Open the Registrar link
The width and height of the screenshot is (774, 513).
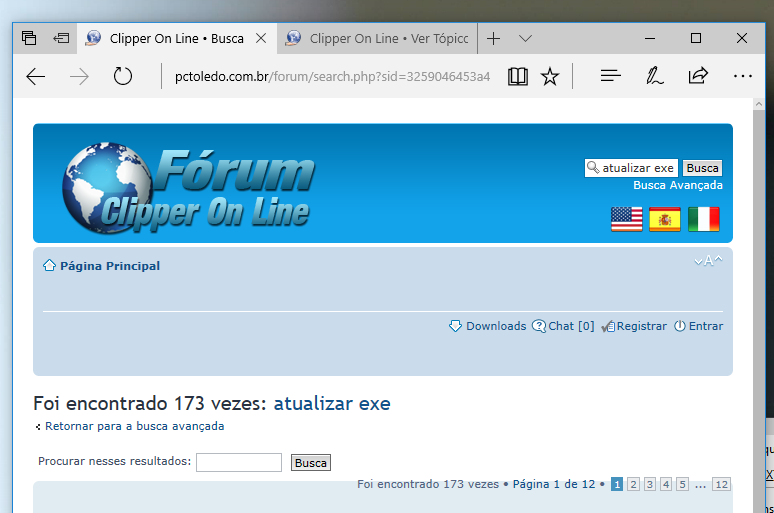pos(641,326)
